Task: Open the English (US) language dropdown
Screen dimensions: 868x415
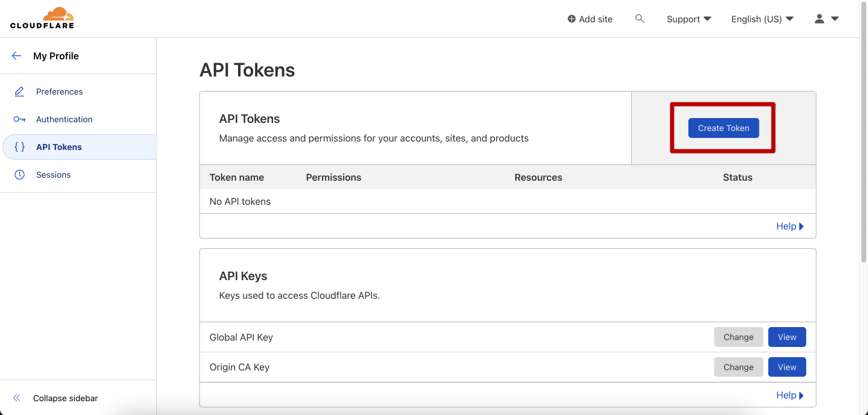Action: 763,19
